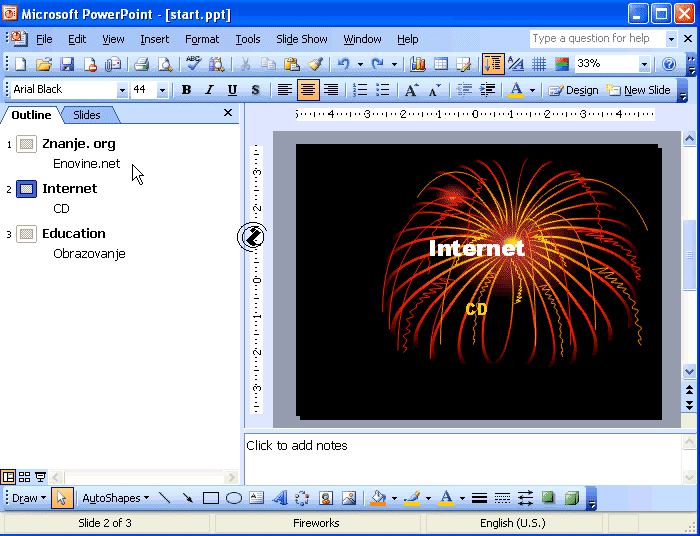
Task: Open the Fill Color dropdown arrow
Action: (x=394, y=498)
